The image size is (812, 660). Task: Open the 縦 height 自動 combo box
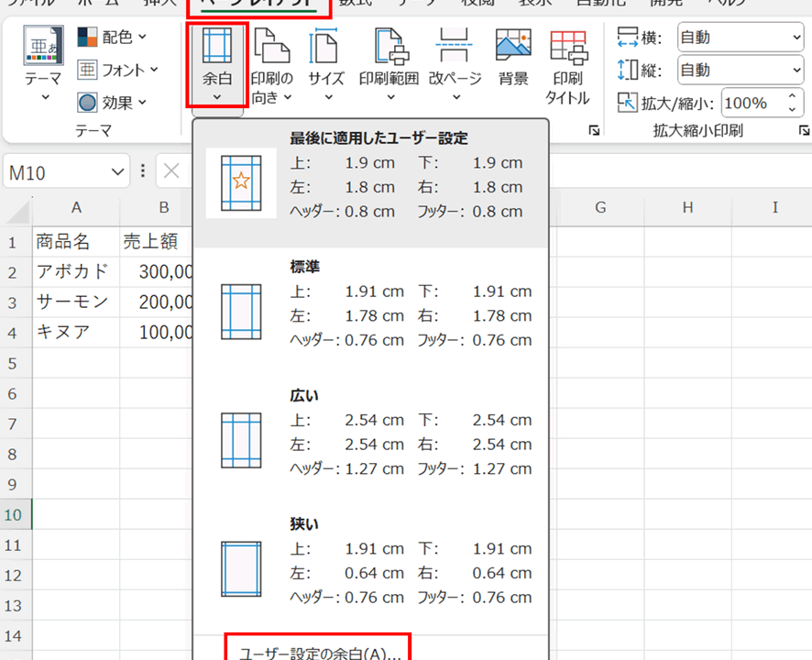pyautogui.click(x=740, y=70)
